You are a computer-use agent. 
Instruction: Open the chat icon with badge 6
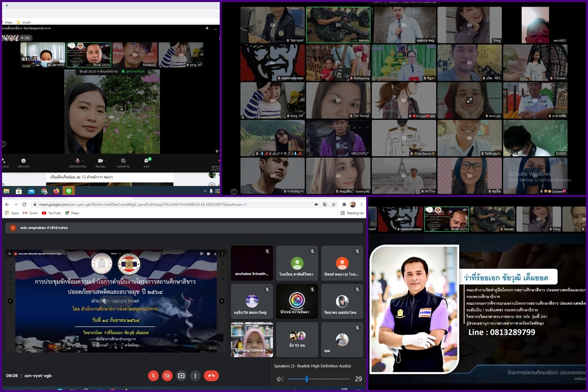(146, 160)
